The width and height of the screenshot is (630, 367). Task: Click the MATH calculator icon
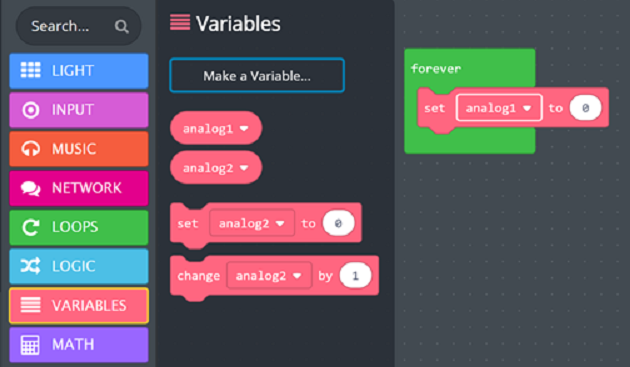(31, 344)
